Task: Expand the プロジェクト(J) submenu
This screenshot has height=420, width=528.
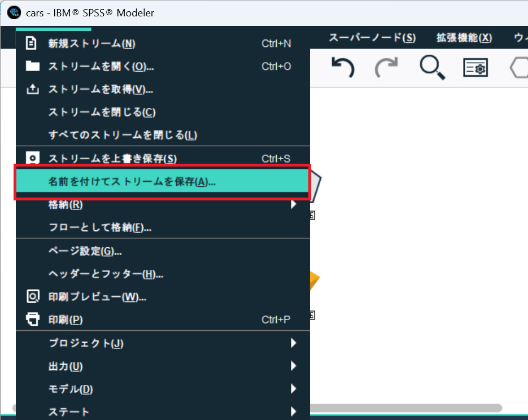Action: 294,343
